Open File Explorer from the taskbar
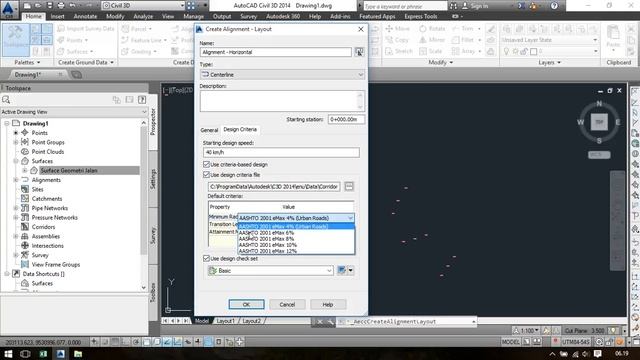Screen dimensions: 640x360 click(78, 353)
